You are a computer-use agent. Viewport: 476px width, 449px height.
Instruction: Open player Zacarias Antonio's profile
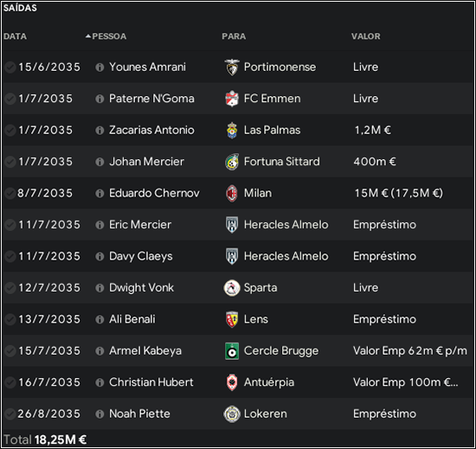(151, 130)
